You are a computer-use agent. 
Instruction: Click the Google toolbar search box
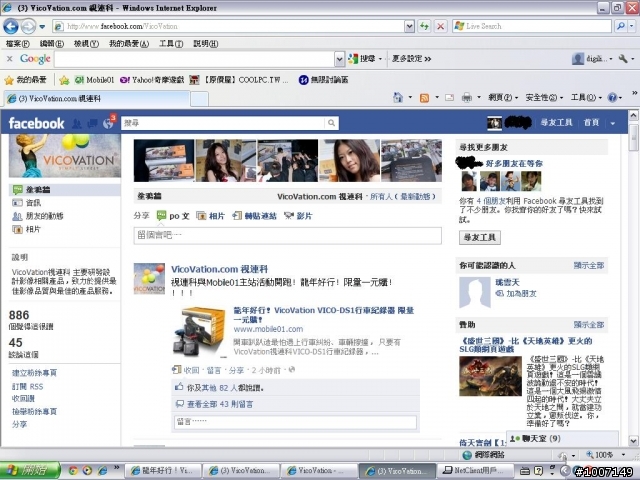tap(194, 59)
